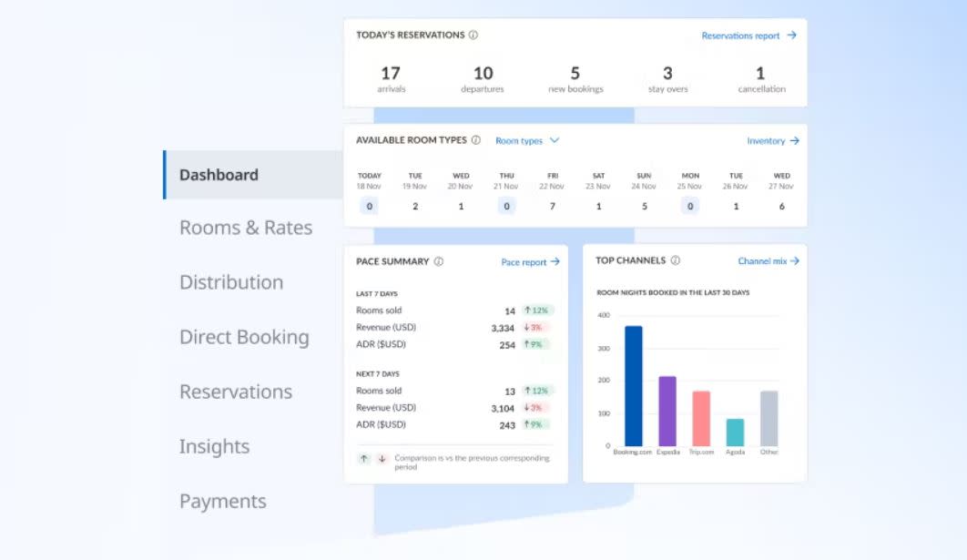Click the arrow beside Reservations report
The height and width of the screenshot is (560, 967).
[791, 35]
